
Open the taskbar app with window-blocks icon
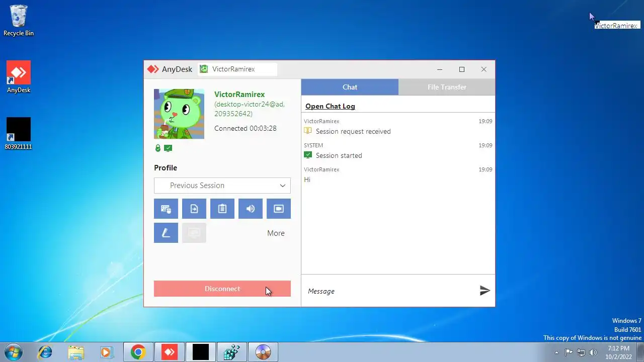232,352
